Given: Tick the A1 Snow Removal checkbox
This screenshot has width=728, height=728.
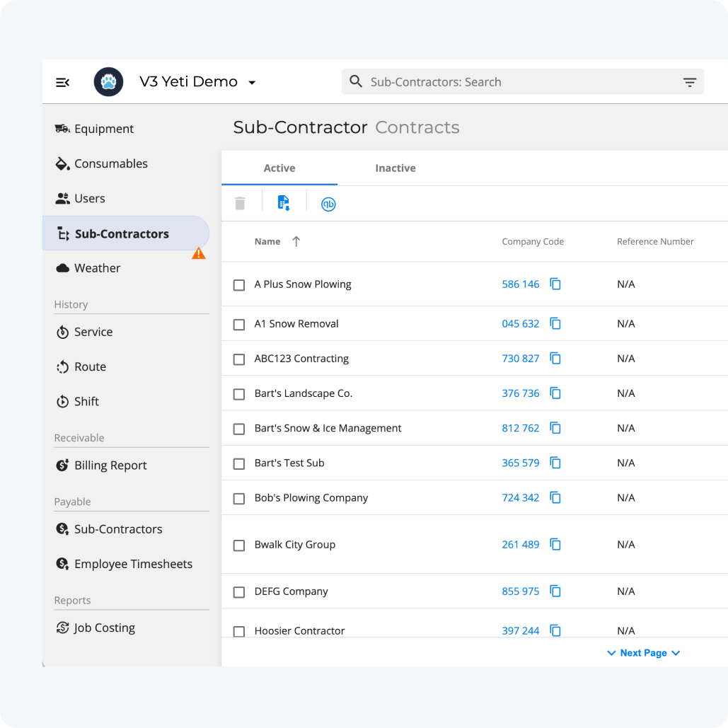Looking at the screenshot, I should coord(239,324).
